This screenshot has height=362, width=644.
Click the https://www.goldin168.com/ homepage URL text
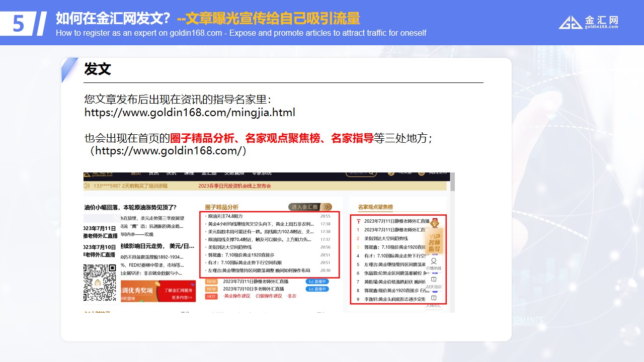point(169,150)
